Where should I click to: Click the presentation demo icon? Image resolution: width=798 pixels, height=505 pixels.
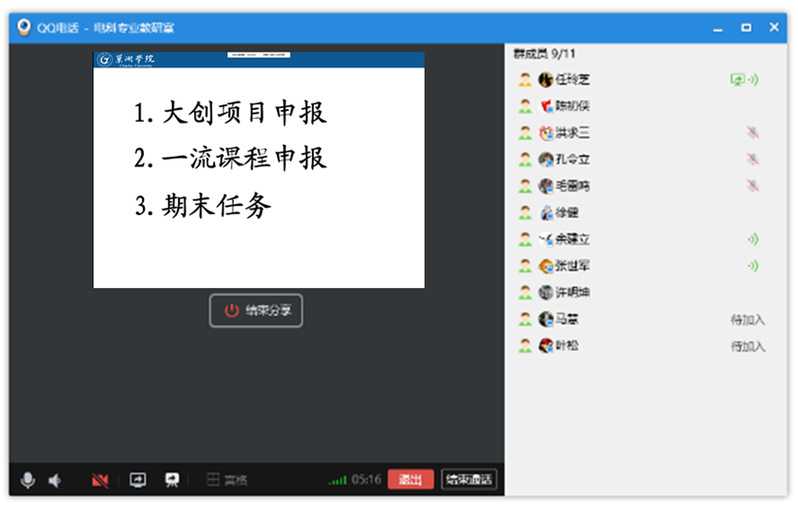tap(172, 480)
